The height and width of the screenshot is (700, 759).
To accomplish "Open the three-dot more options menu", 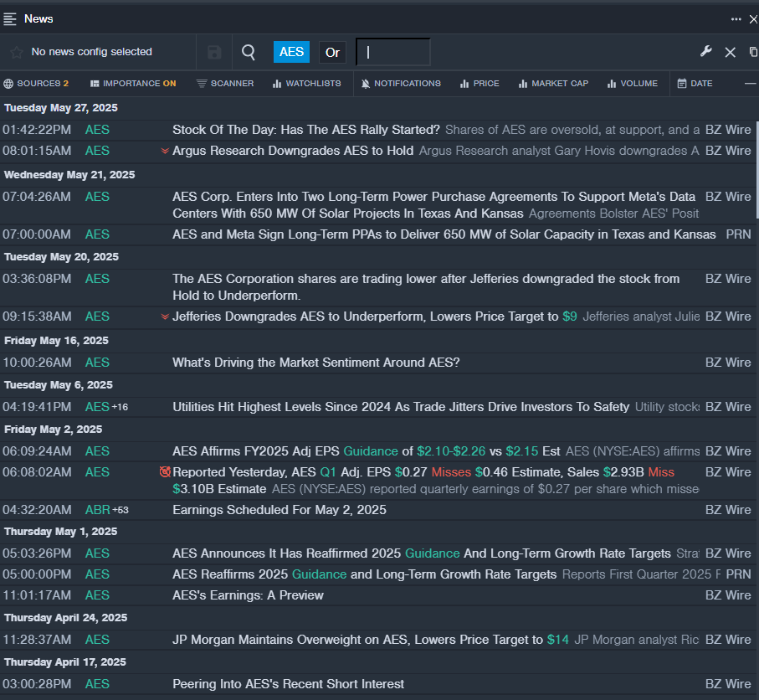I will click(x=736, y=19).
